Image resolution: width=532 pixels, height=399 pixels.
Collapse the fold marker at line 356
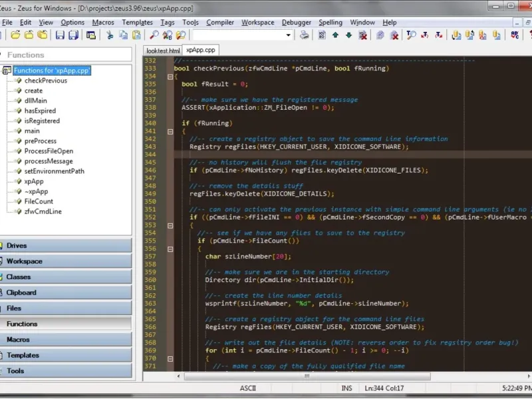(170, 249)
